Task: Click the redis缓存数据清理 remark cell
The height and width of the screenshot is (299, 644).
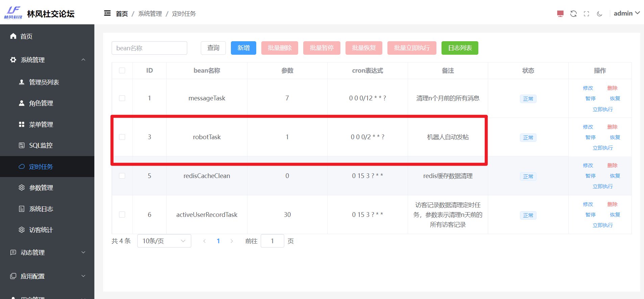Action: tap(448, 176)
